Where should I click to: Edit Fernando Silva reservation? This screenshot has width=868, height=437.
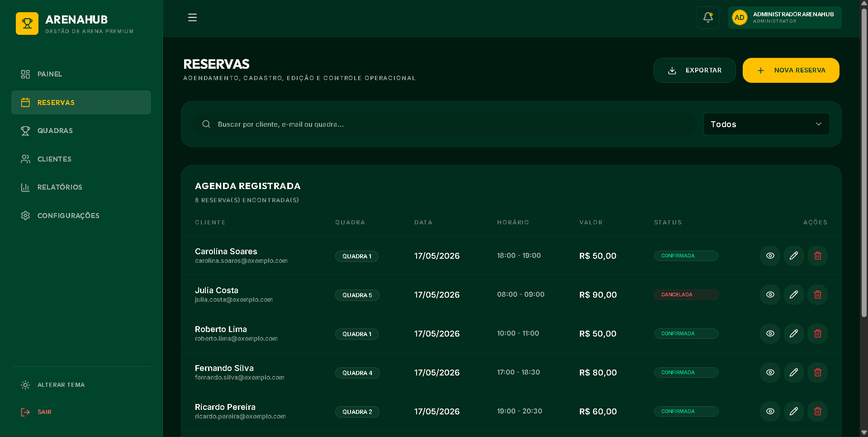(794, 372)
